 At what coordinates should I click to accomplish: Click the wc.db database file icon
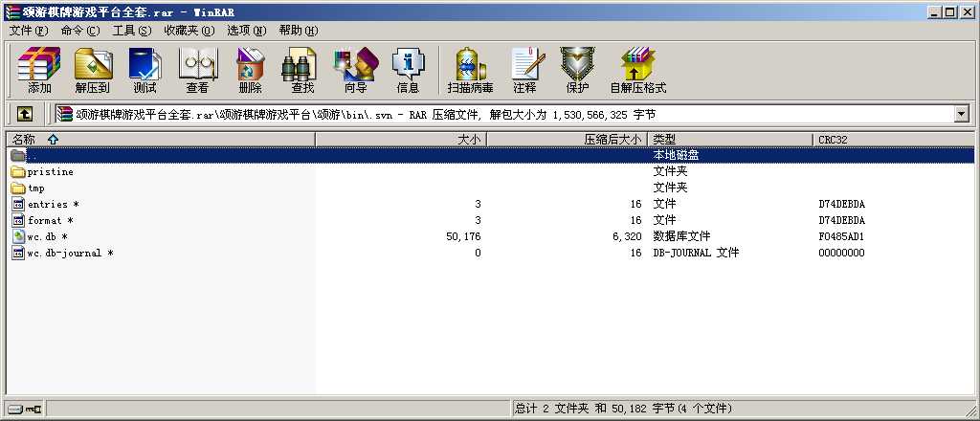tap(18, 236)
